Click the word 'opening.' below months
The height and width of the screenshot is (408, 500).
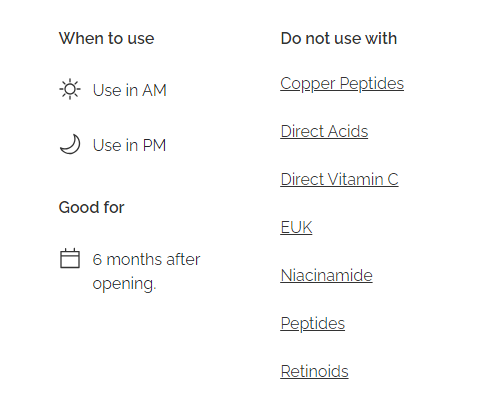[124, 284]
